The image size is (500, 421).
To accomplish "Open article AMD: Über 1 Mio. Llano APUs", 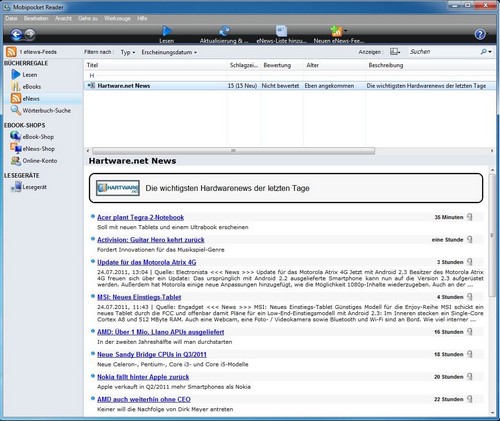I will point(161,332).
